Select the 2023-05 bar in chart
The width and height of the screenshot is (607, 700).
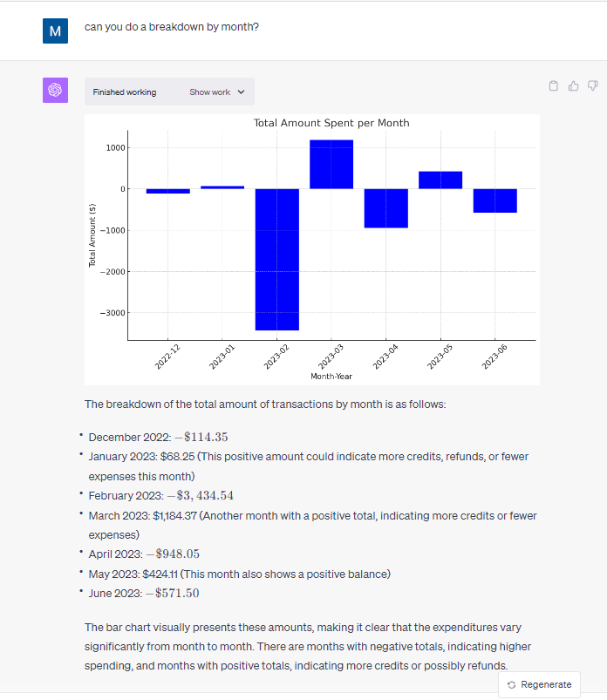(440, 180)
